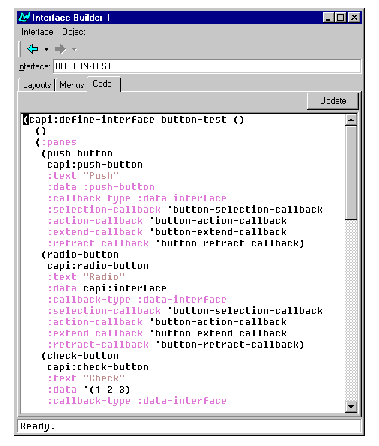This screenshot has height=446, width=379.
Task: Switch to the Menus tab
Action: (x=72, y=85)
